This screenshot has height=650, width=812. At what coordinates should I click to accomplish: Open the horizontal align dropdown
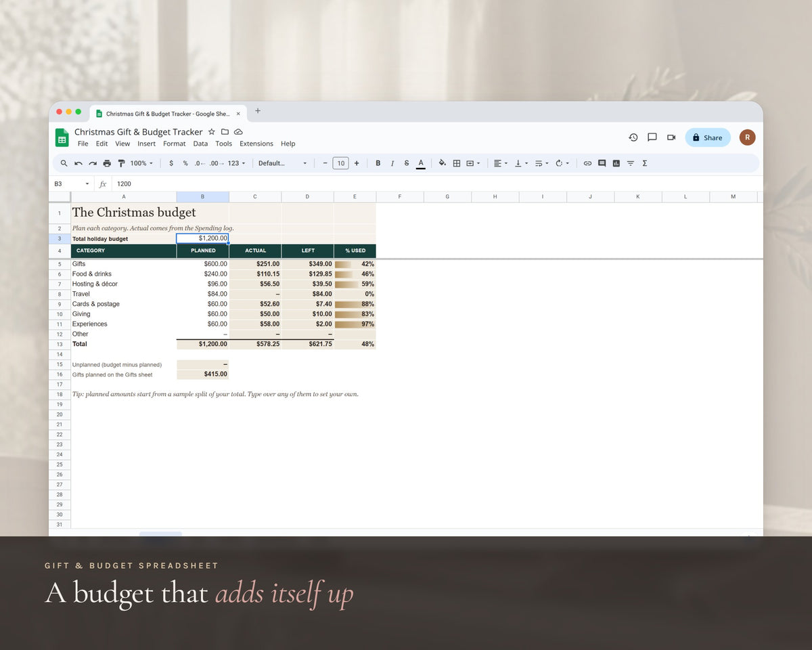pos(501,163)
